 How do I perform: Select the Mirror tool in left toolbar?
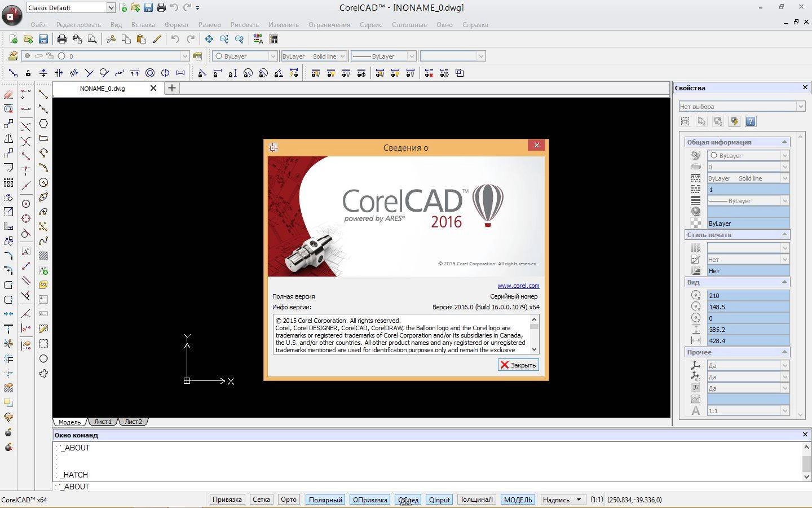click(8, 138)
